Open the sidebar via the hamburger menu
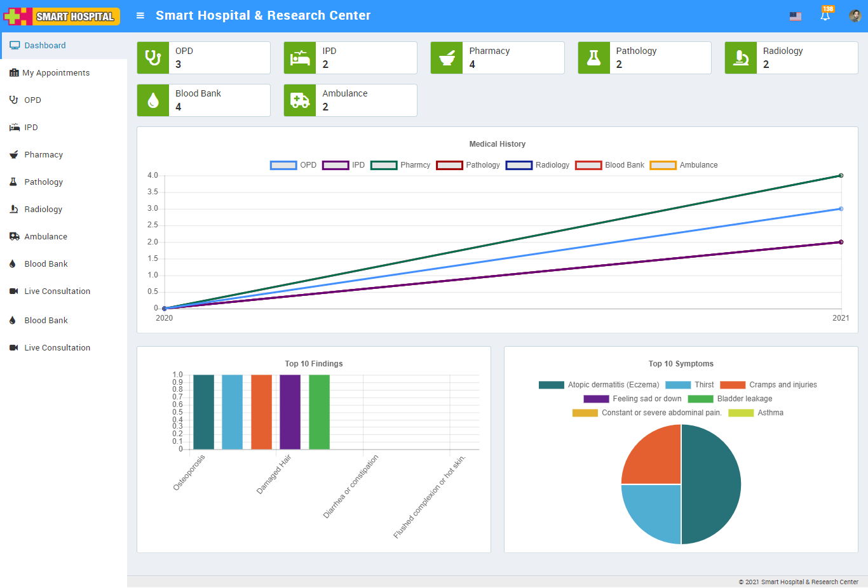The width and height of the screenshot is (868, 588). (x=140, y=15)
